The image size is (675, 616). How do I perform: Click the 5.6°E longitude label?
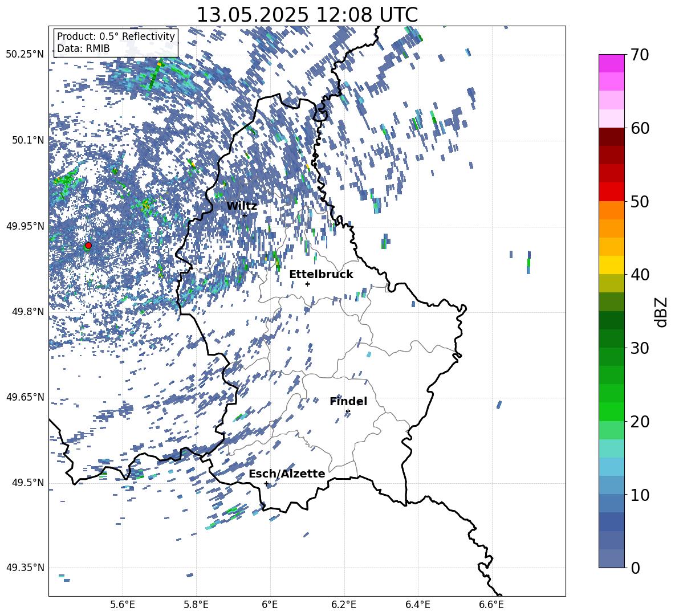[x=123, y=605]
